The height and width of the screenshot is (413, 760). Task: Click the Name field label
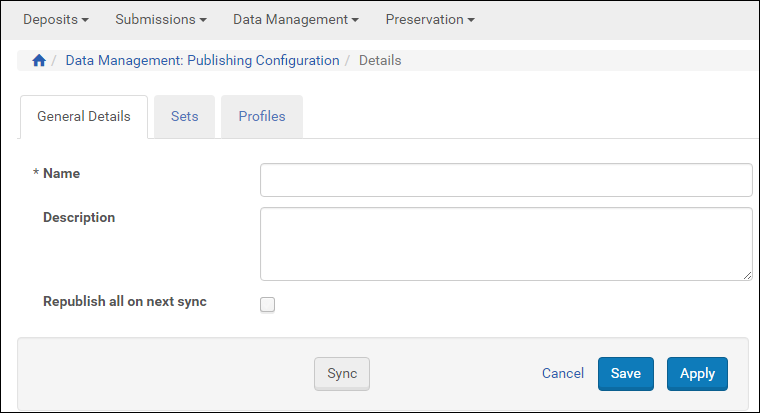point(61,173)
